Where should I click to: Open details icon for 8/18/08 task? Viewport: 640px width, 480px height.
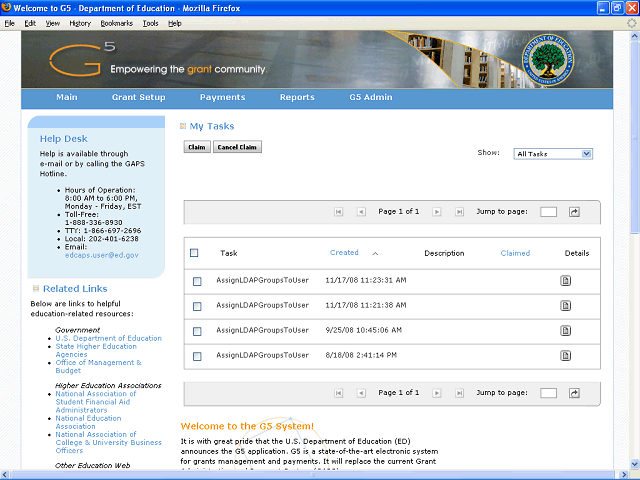pyautogui.click(x=565, y=355)
